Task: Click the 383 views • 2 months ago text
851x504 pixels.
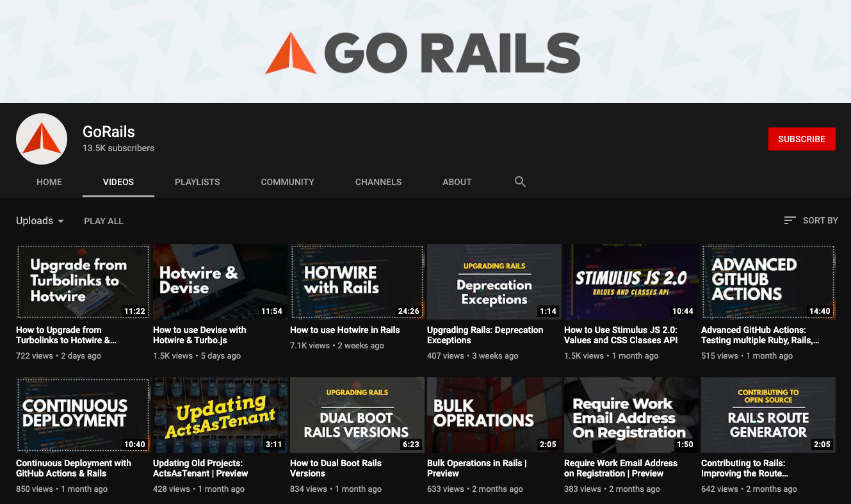Action: (612, 489)
